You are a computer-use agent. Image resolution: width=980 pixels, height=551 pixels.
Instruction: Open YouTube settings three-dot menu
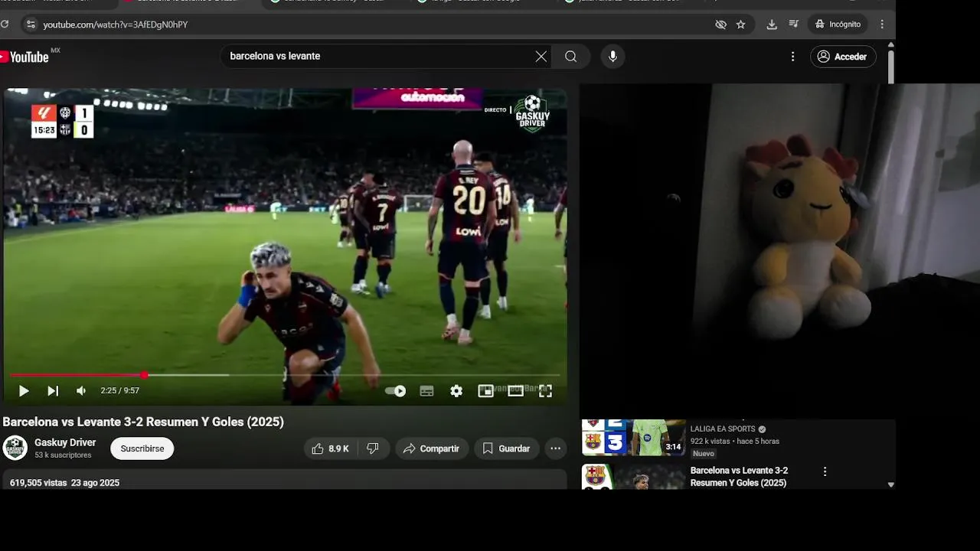[x=793, y=57]
